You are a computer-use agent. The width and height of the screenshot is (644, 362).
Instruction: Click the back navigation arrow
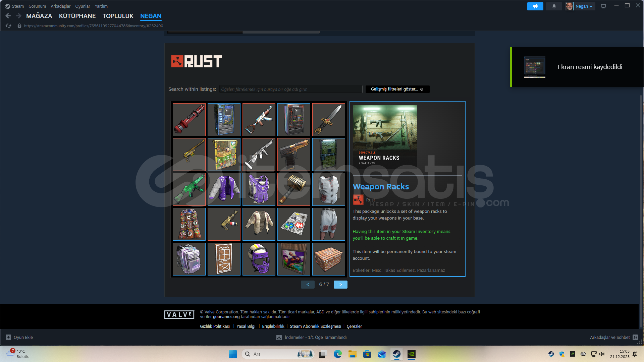point(8,16)
